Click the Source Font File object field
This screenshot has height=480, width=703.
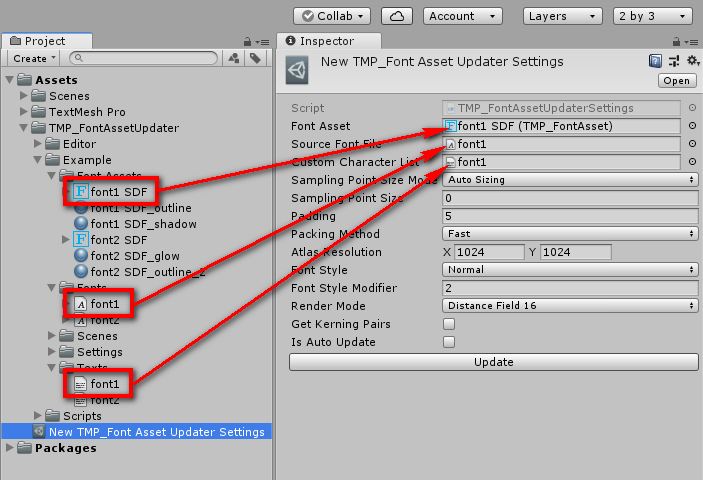coord(561,144)
